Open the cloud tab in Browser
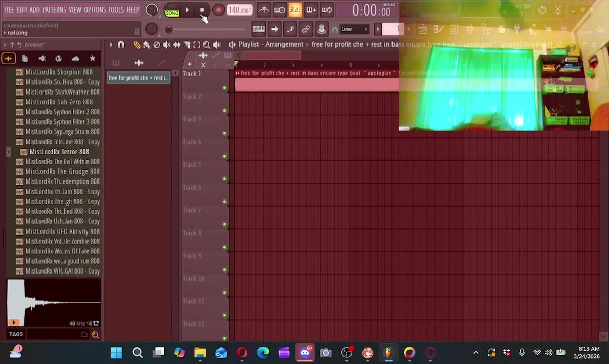This screenshot has height=364, width=609. pos(75,59)
